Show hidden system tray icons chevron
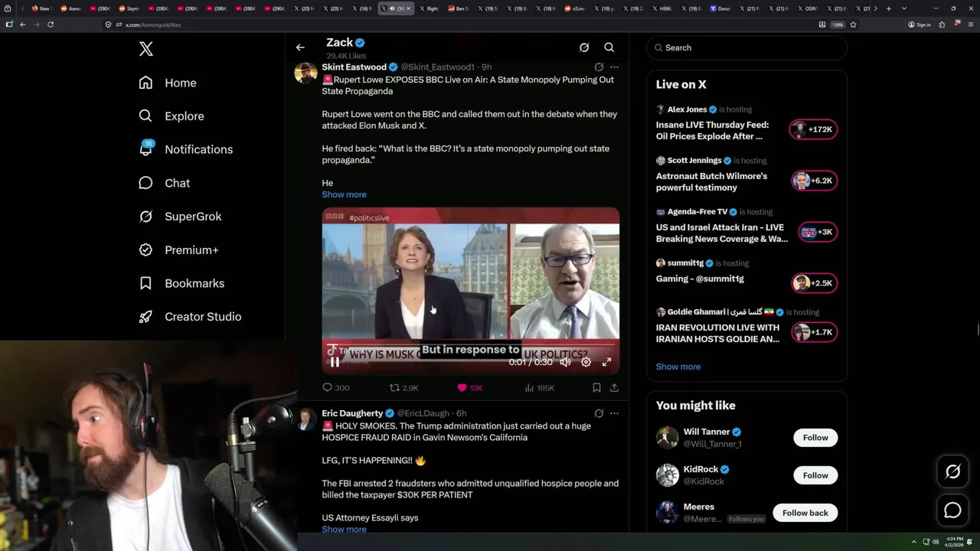980x551 pixels. pyautogui.click(x=913, y=542)
